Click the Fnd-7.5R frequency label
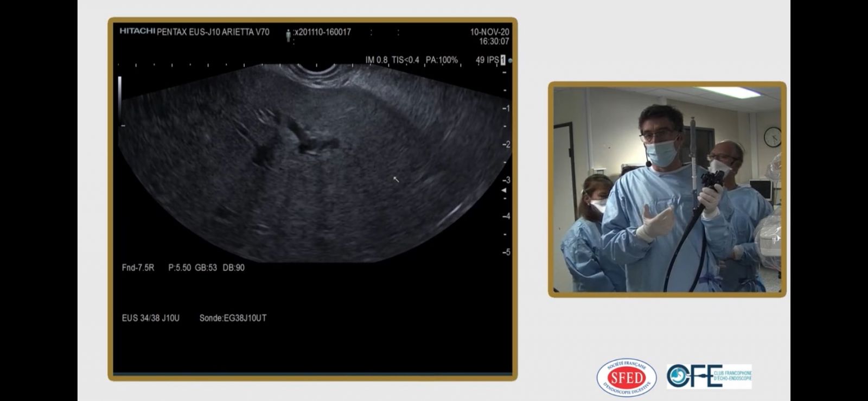This screenshot has width=868, height=401. pos(138,268)
